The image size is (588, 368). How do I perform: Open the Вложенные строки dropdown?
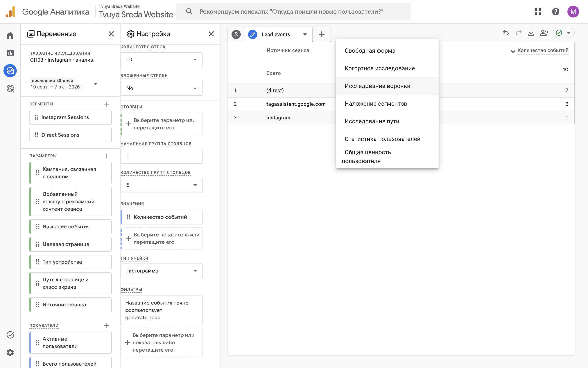[x=162, y=88]
